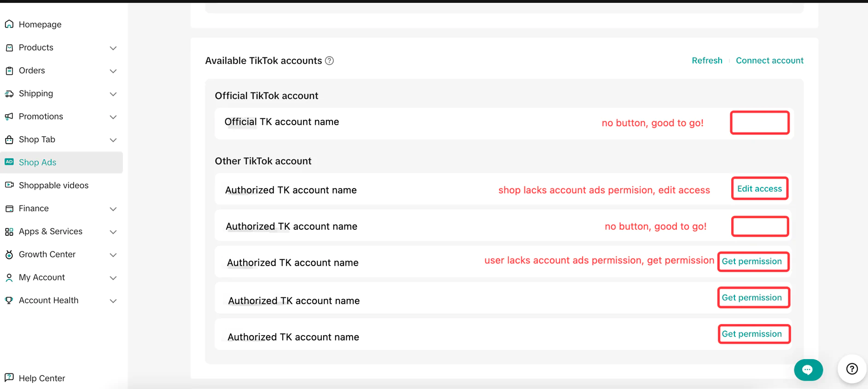This screenshot has height=389, width=868.
Task: Click the Orders clipboard icon
Action: pyautogui.click(x=9, y=70)
